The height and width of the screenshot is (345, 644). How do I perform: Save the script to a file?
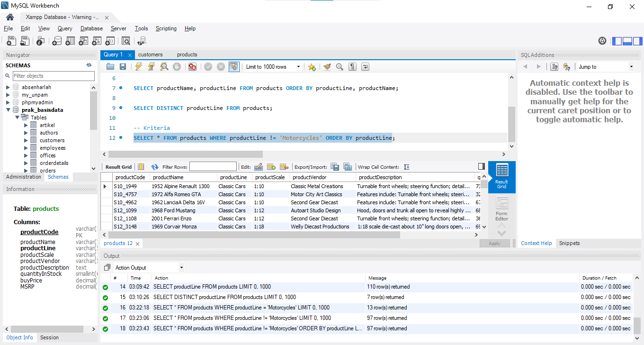pyautogui.click(x=123, y=67)
